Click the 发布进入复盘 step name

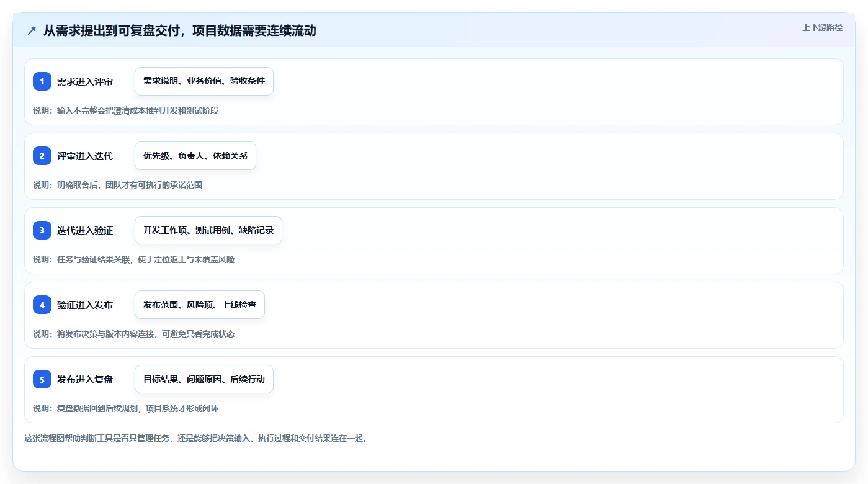coord(85,379)
